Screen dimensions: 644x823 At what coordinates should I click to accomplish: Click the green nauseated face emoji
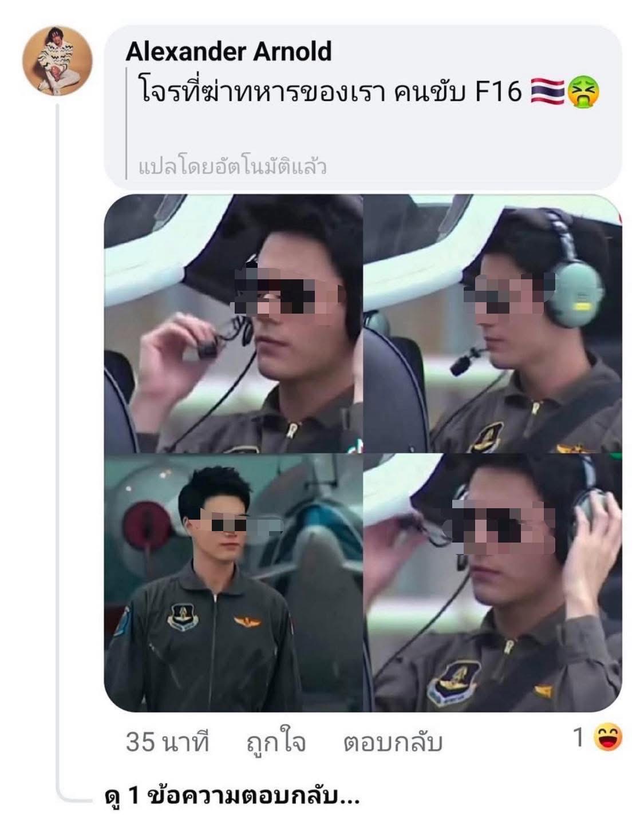(x=583, y=92)
